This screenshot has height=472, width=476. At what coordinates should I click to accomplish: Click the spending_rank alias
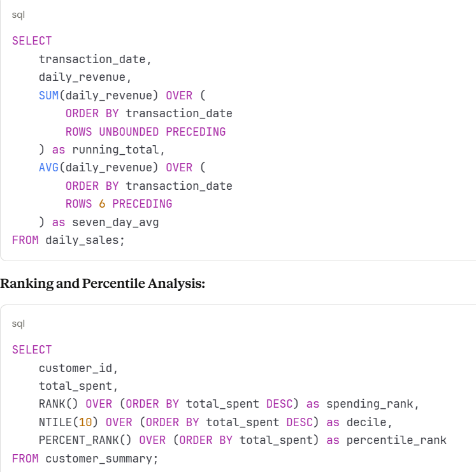coord(373,404)
